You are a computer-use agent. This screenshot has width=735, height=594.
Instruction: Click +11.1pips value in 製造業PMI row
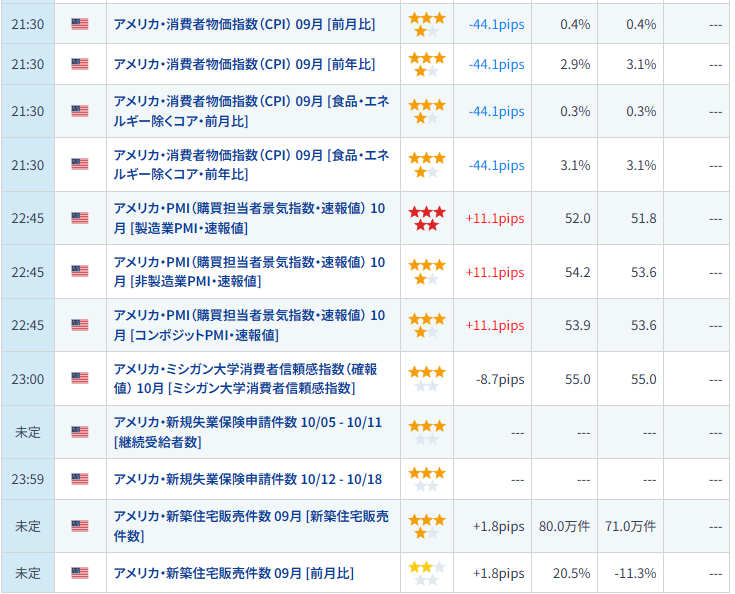[495, 218]
